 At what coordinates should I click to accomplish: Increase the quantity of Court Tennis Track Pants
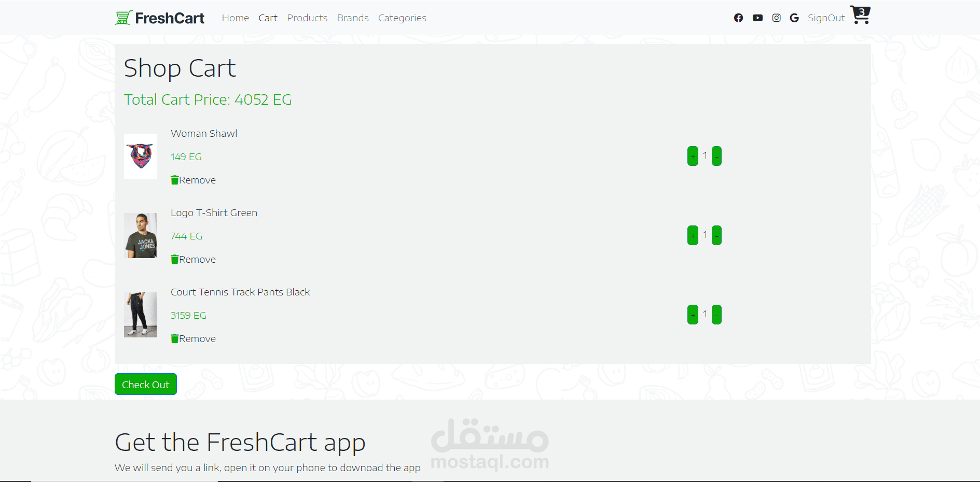tap(693, 315)
